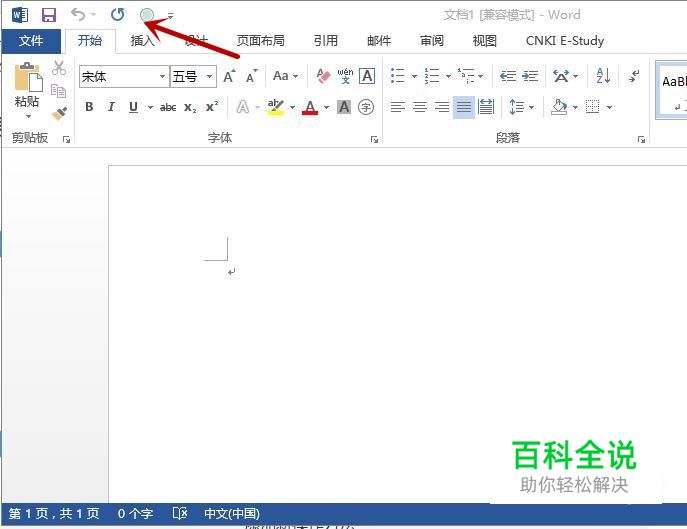
Task: Click the Enclose Characters circle icon
Action: 366,107
